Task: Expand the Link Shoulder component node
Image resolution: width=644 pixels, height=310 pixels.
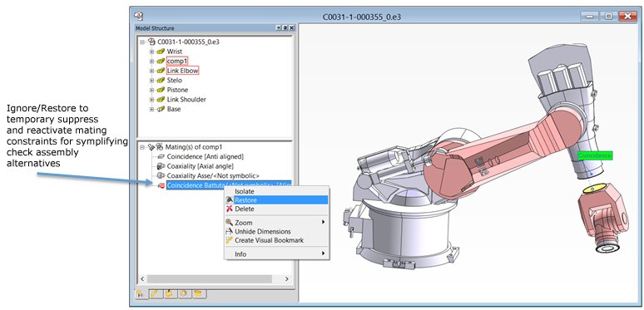Action: pos(151,100)
